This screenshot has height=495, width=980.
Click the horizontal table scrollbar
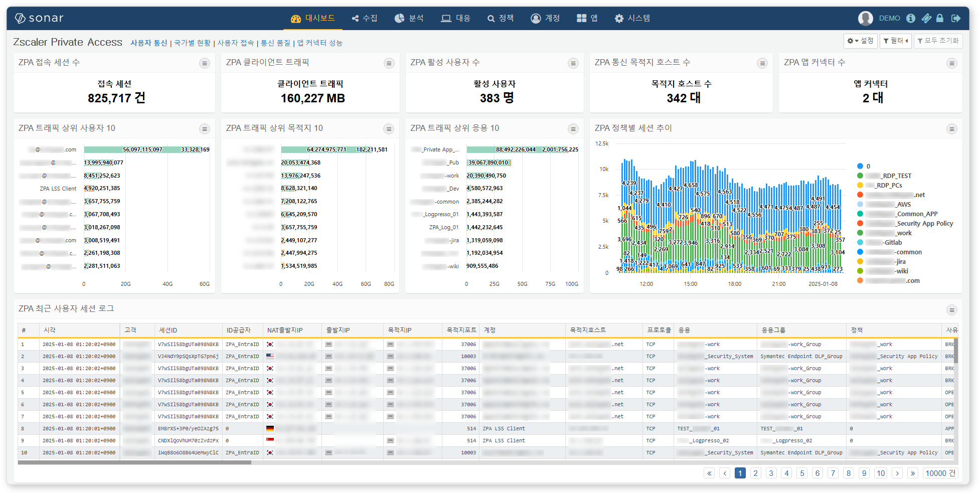(x=134, y=462)
